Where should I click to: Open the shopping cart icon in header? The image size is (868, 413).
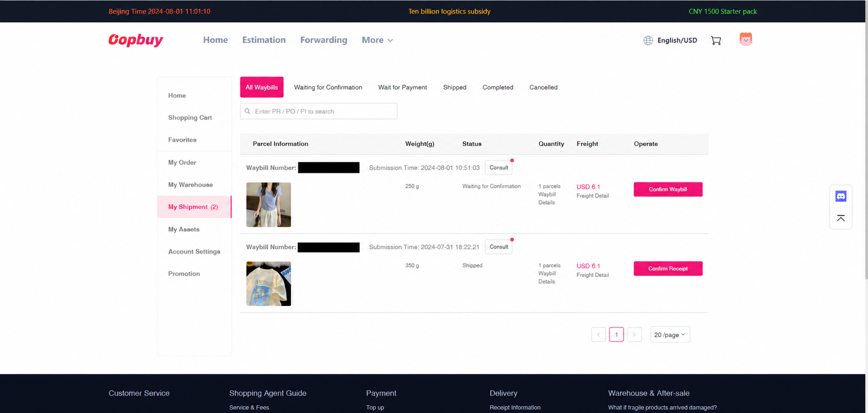coord(716,41)
